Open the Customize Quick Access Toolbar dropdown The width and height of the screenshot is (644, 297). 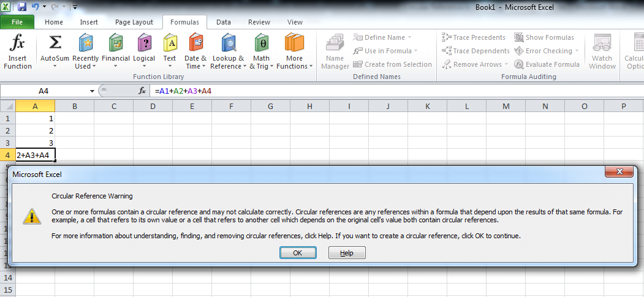tap(75, 7)
